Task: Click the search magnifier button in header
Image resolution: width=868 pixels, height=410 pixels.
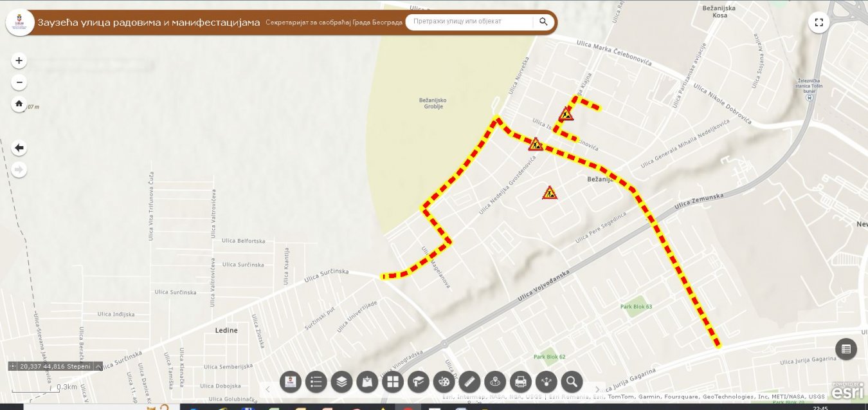Action: (543, 22)
